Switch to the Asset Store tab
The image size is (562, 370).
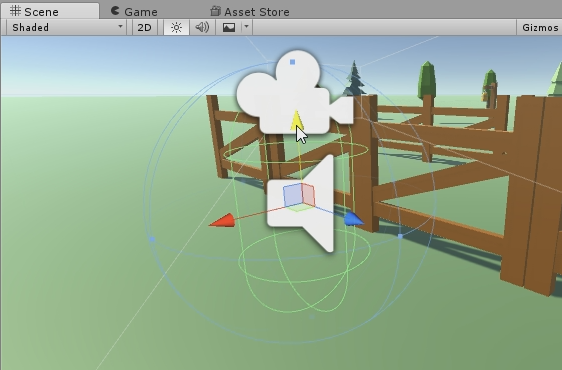pos(250,11)
